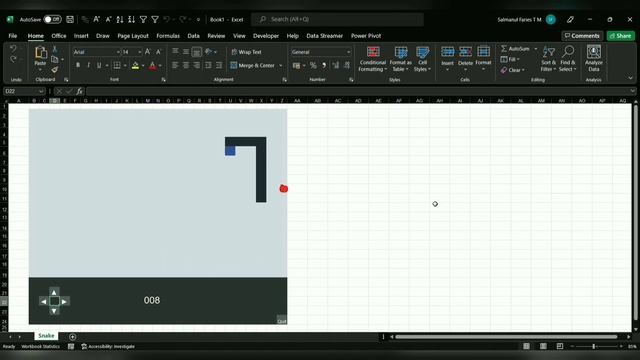This screenshot has width=640, height=360.
Task: Add a new sheet with plus icon
Action: tap(72, 337)
